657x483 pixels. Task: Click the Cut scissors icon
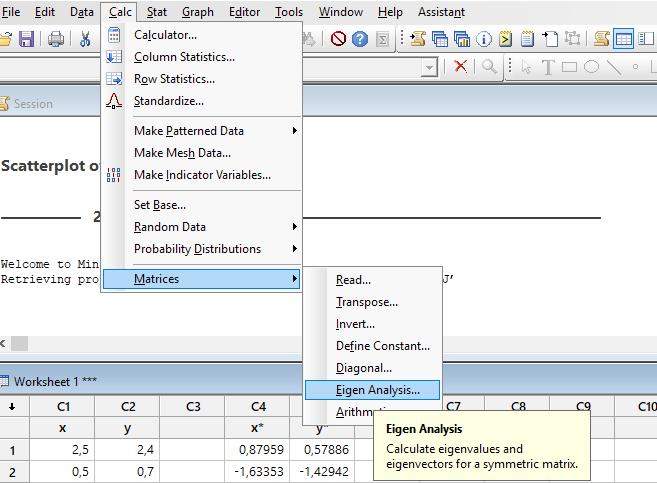pos(85,39)
